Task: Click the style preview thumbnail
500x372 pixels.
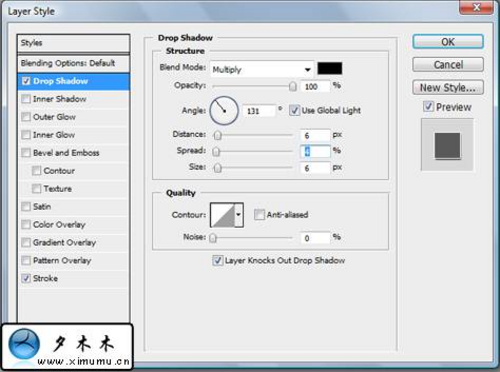Action: pos(447,145)
